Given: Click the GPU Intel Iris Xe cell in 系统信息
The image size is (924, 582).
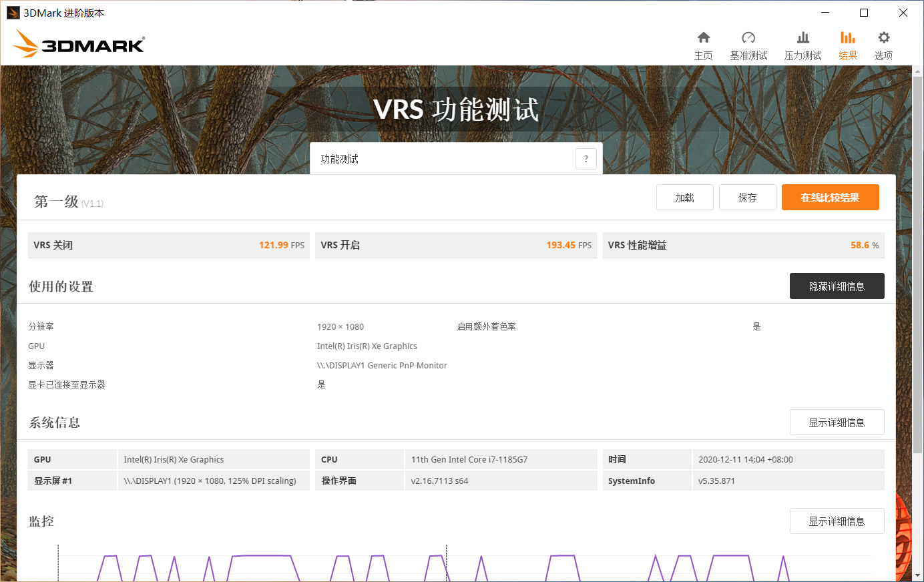Looking at the screenshot, I should tap(214, 459).
